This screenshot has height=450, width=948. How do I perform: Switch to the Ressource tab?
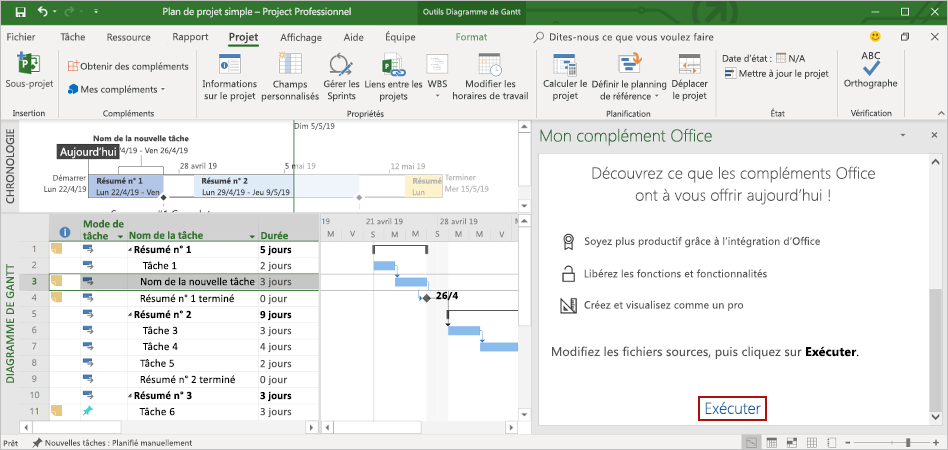point(129,37)
